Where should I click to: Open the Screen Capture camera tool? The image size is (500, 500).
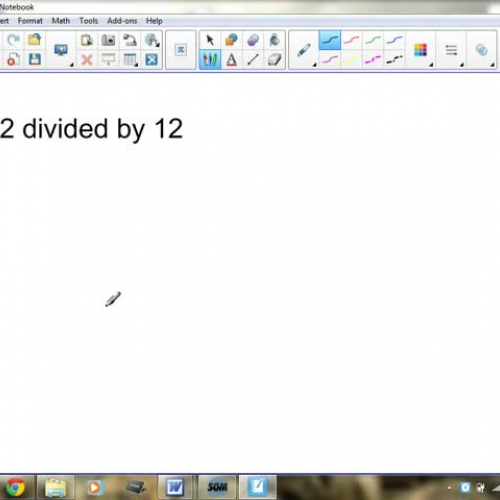tap(108, 40)
